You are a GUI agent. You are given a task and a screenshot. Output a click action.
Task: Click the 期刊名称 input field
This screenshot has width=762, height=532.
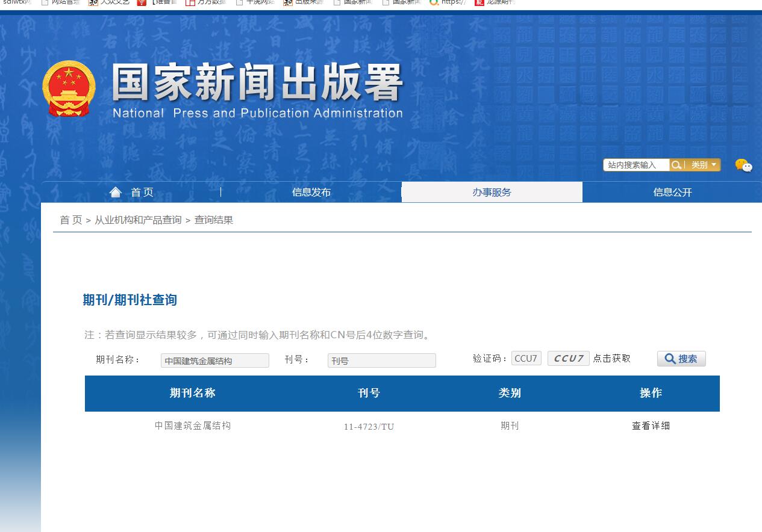click(214, 360)
